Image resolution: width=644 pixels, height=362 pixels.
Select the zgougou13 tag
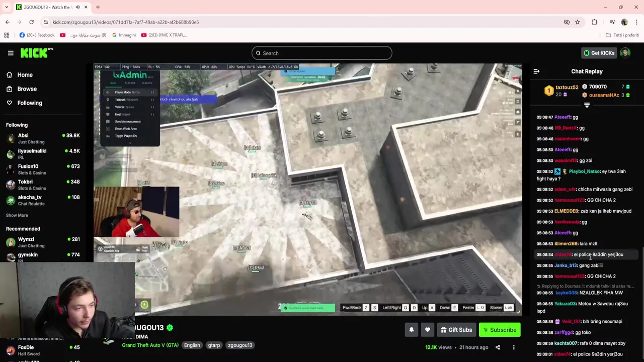pyautogui.click(x=240, y=345)
